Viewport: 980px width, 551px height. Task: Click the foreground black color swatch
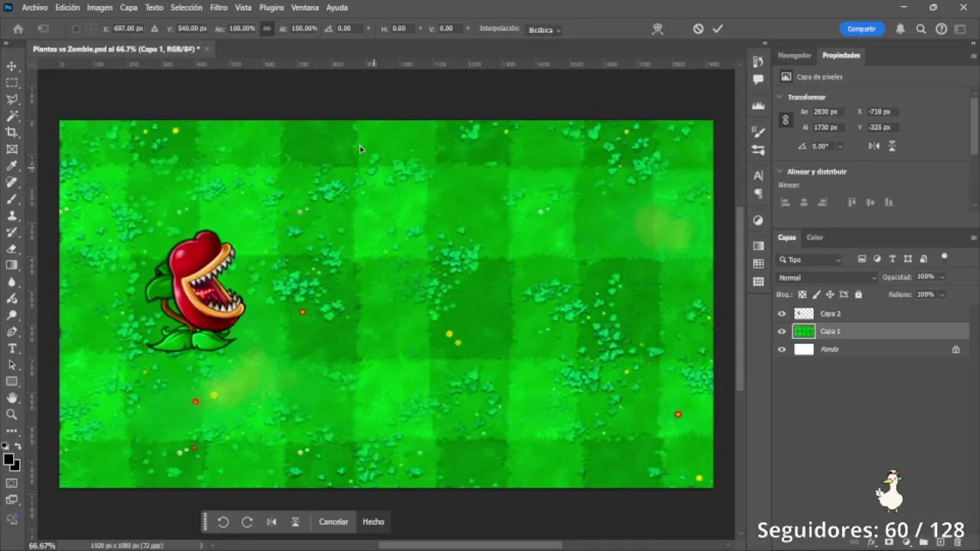click(x=8, y=459)
